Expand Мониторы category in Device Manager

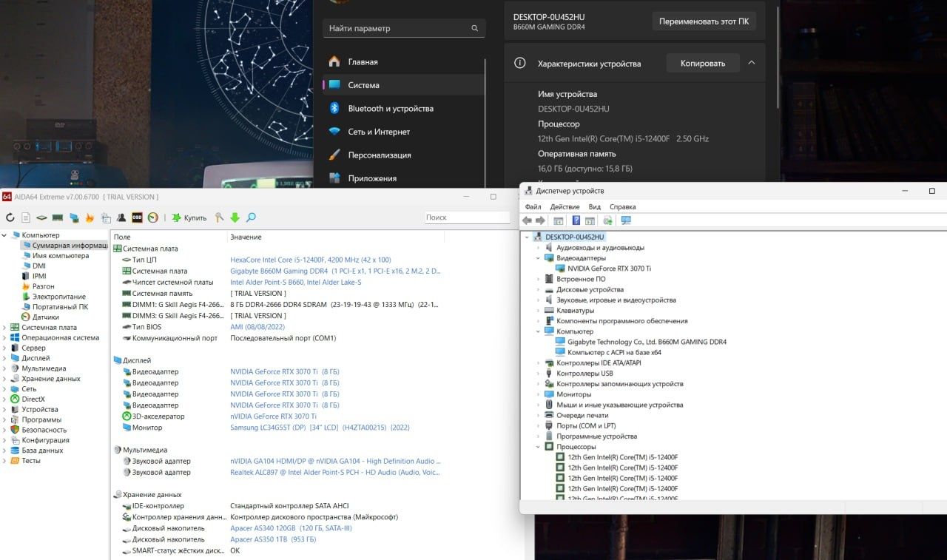click(x=538, y=394)
